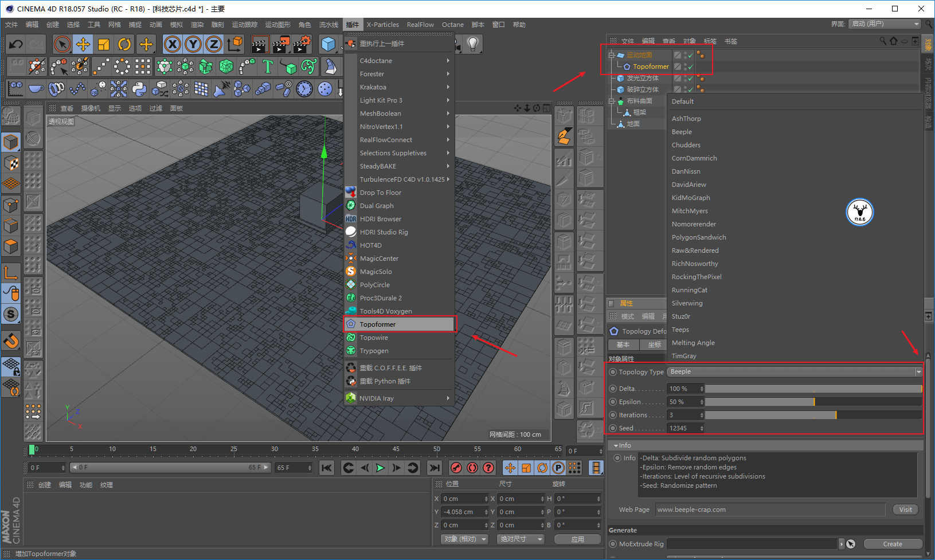Enable the magnet snap icon on left sidebar
This screenshot has width=935, height=560.
(x=11, y=342)
